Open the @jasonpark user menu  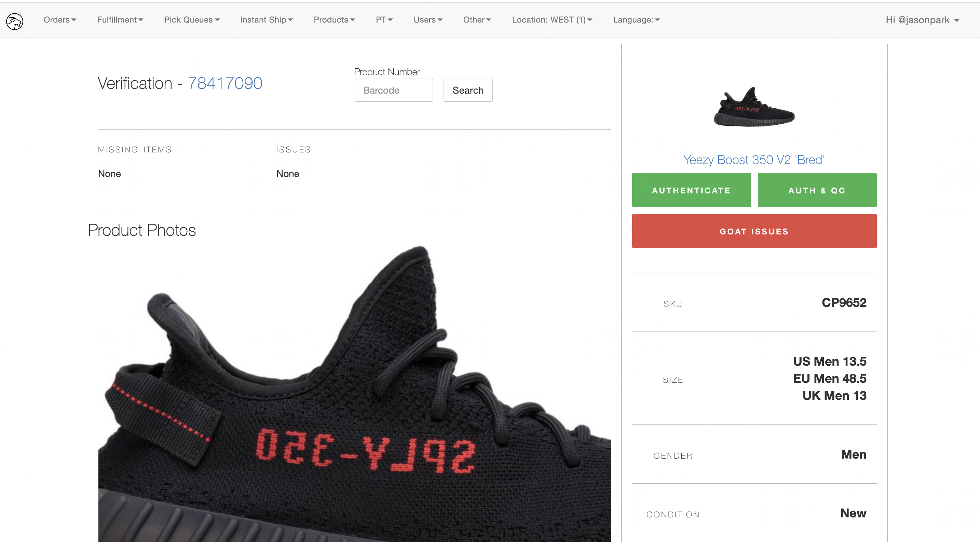[x=922, y=20]
